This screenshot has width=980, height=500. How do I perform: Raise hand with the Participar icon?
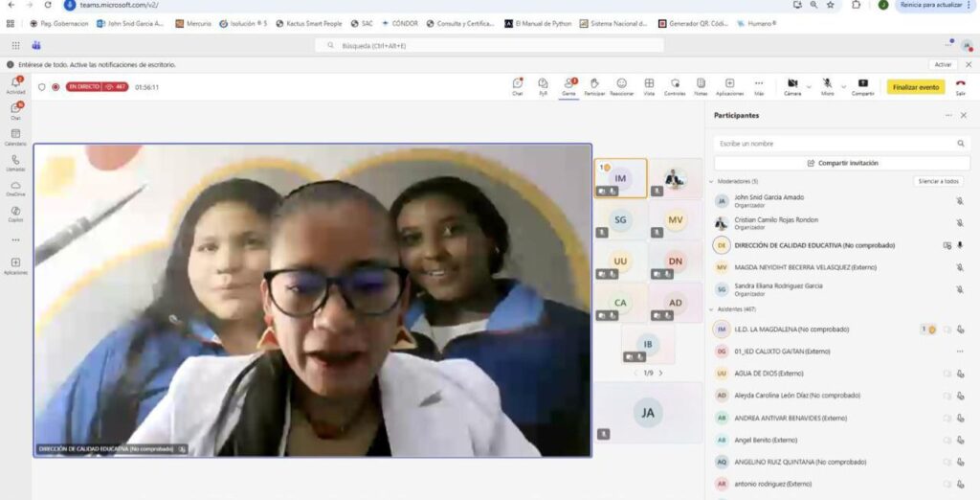pyautogui.click(x=594, y=84)
